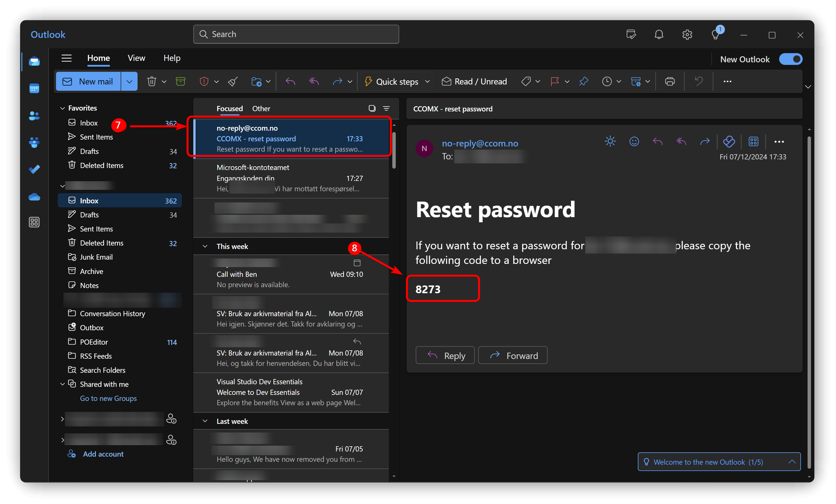Click the Read / Unread button
Image resolution: width=836 pixels, height=504 pixels.
pyautogui.click(x=474, y=81)
